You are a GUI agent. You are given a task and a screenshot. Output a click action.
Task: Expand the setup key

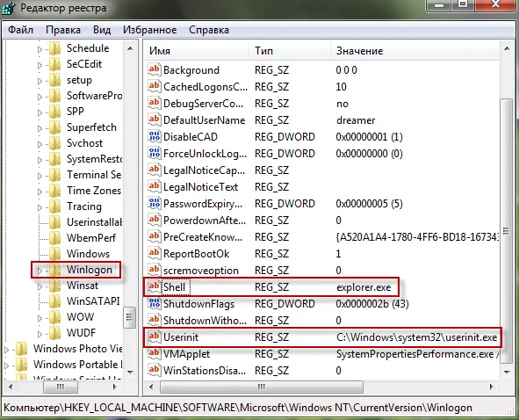click(x=40, y=81)
